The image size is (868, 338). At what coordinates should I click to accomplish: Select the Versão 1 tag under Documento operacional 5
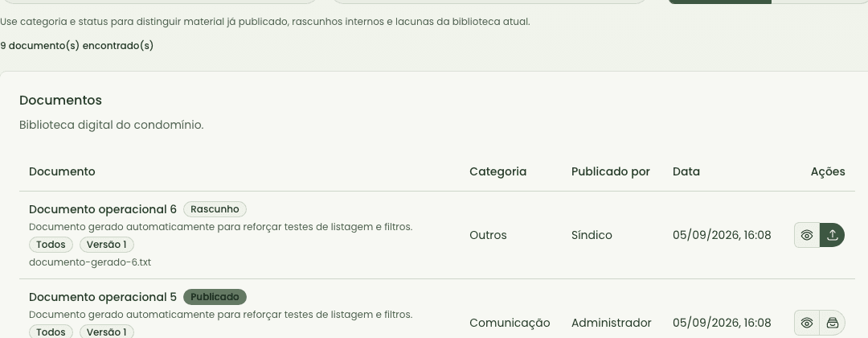(107, 332)
